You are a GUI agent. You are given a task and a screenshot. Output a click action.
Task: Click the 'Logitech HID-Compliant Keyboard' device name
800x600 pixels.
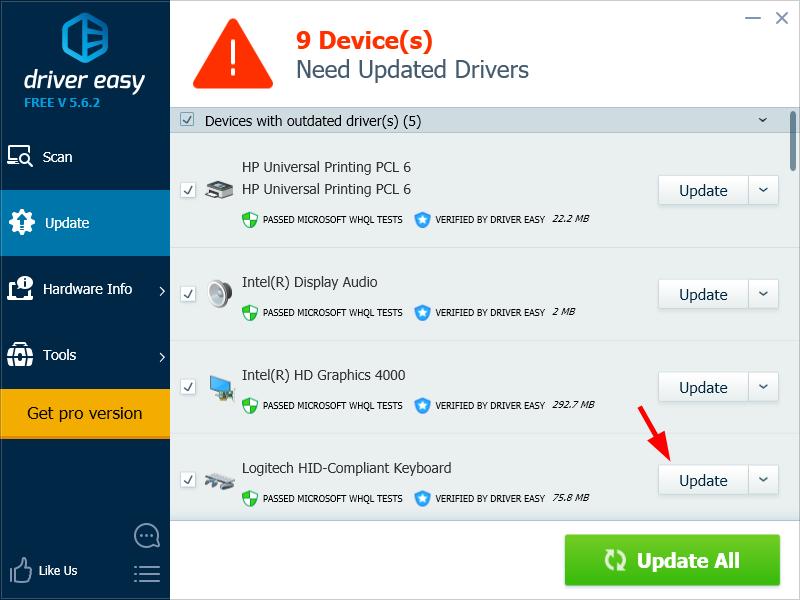pyautogui.click(x=346, y=468)
